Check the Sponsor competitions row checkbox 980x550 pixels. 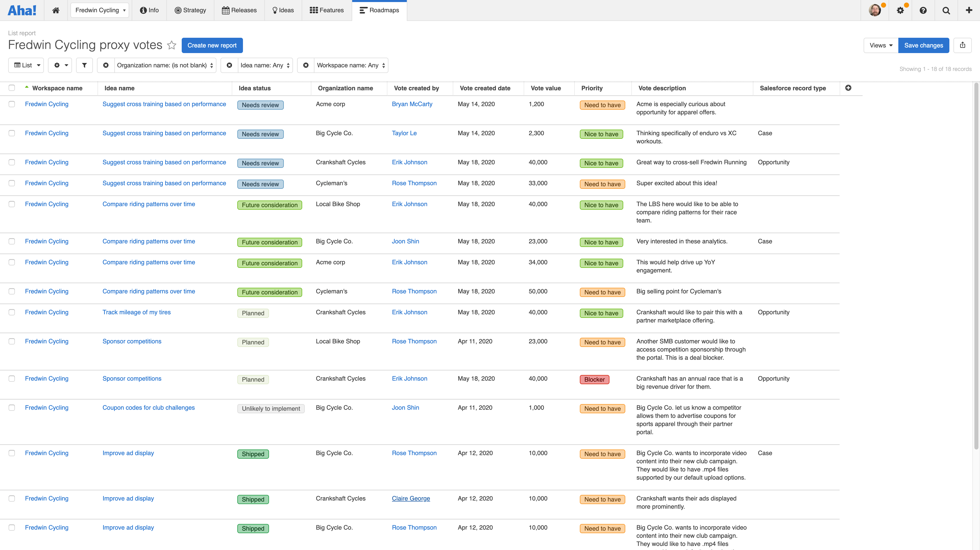[x=12, y=342]
